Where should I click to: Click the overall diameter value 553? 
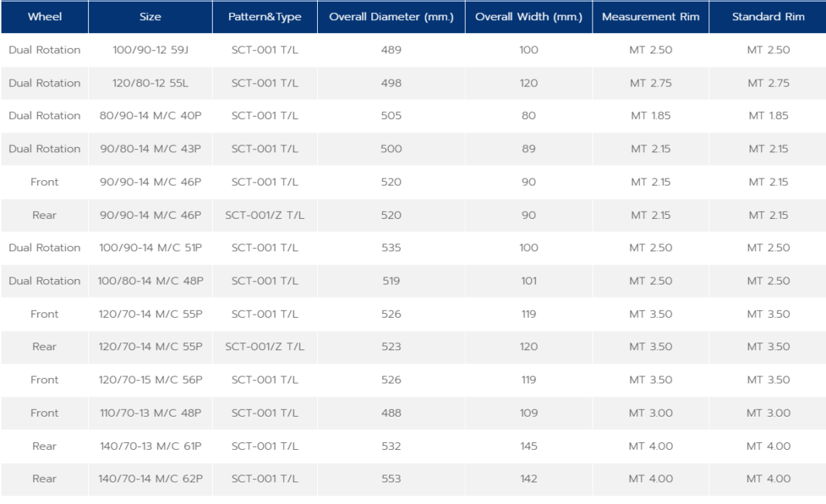pyautogui.click(x=391, y=479)
